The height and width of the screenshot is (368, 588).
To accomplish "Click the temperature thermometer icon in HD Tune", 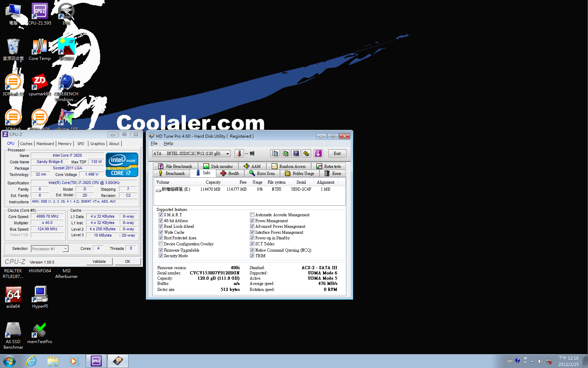I will 239,154.
